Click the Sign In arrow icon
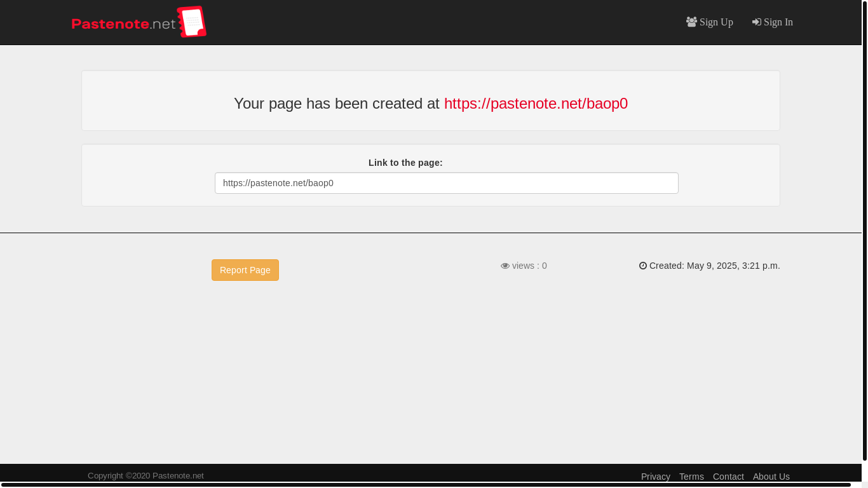 (x=757, y=22)
